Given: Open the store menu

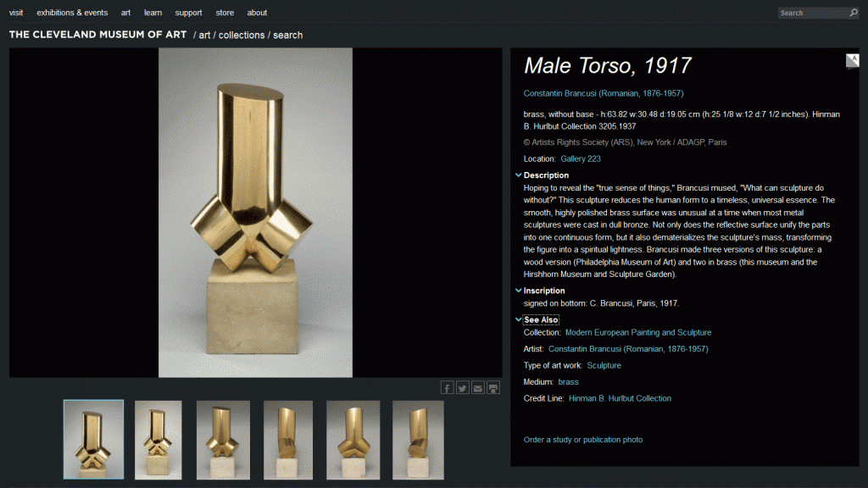Looking at the screenshot, I should [x=225, y=13].
